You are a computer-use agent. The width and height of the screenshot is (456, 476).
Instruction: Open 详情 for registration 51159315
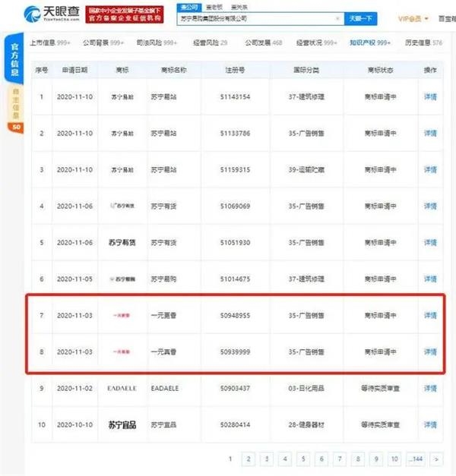pos(430,170)
